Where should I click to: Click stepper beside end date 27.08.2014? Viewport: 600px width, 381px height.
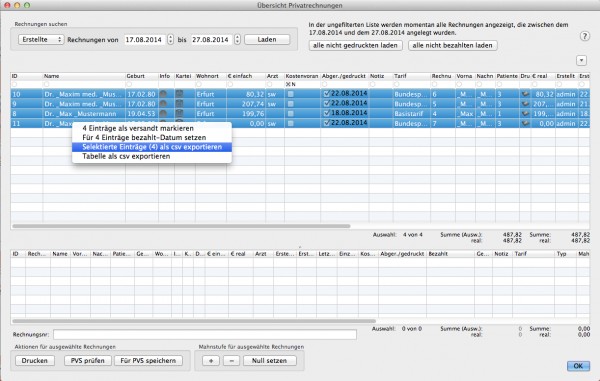[238, 39]
